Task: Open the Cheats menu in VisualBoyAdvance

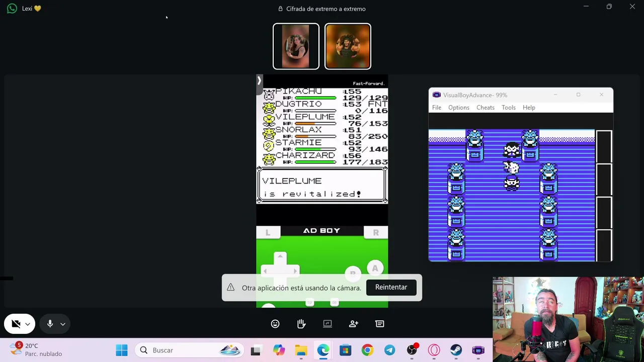Action: point(486,108)
